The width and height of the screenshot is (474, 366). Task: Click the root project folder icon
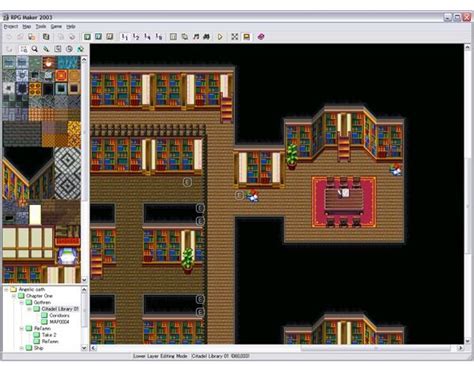coord(13,289)
